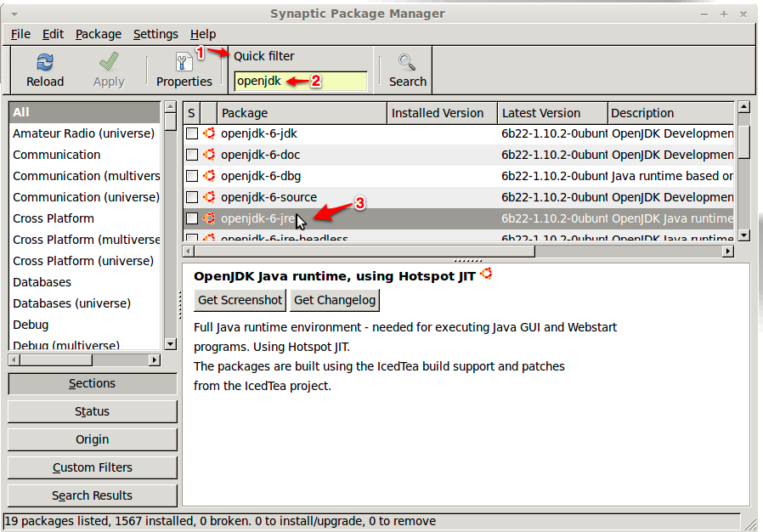Show the Sections filter view
The image size is (763, 532).
(93, 383)
